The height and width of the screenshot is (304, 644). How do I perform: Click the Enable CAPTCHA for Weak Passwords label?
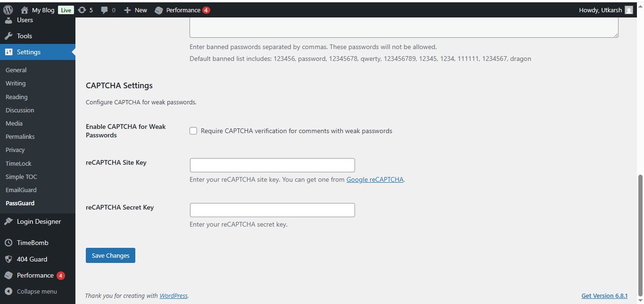pyautogui.click(x=126, y=131)
